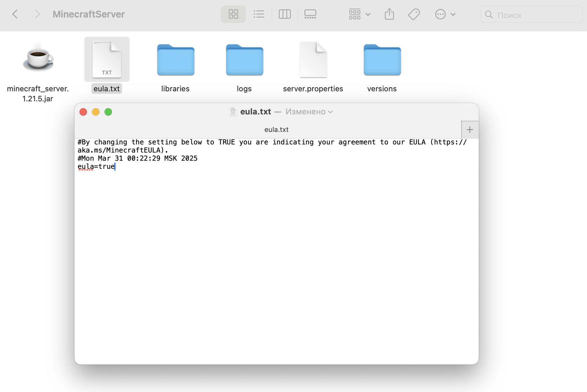Viewport: 587px width, 392px height.
Task: Click the eula.txt file name label
Action: tap(107, 89)
